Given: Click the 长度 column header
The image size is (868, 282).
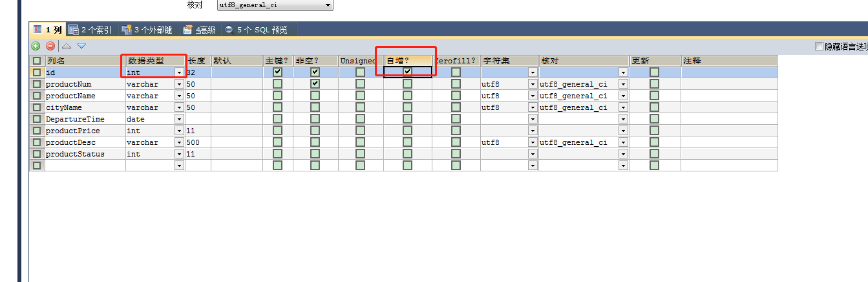Looking at the screenshot, I should pyautogui.click(x=198, y=61).
